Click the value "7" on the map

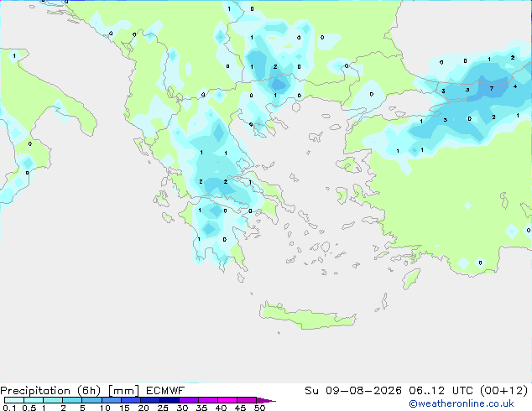[491, 89]
